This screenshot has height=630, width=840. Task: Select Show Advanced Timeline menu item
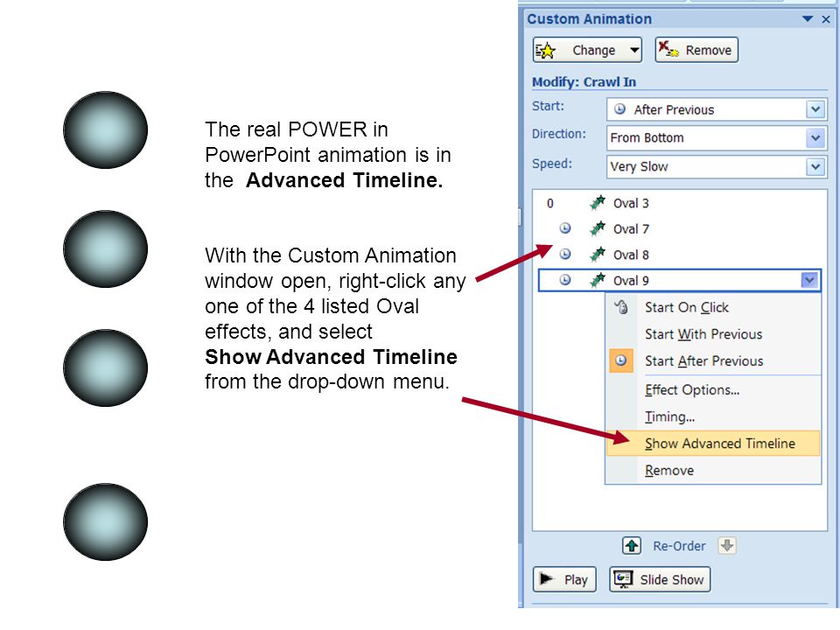[713, 444]
